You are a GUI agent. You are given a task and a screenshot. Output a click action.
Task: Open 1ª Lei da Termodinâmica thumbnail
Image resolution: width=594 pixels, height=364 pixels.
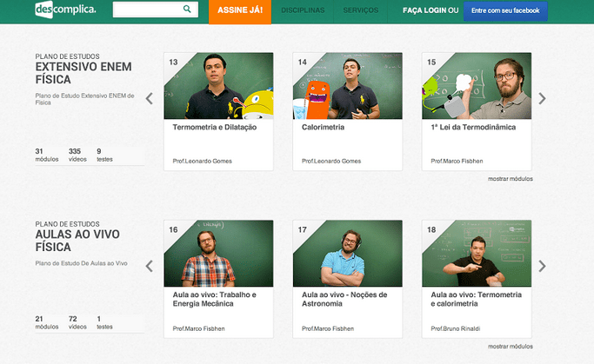[x=476, y=86]
